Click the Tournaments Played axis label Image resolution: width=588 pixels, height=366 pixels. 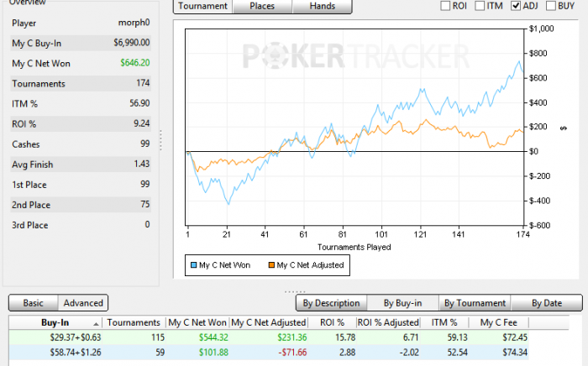pos(354,248)
